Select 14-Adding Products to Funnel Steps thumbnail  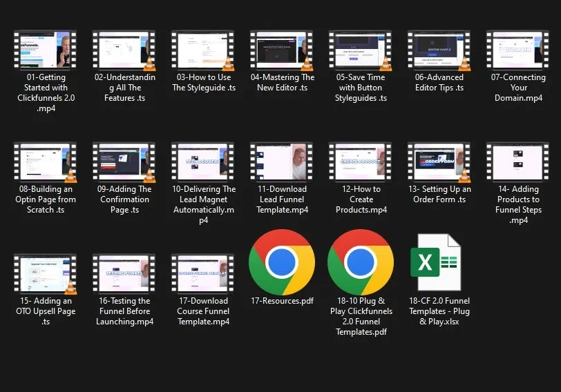coord(517,161)
